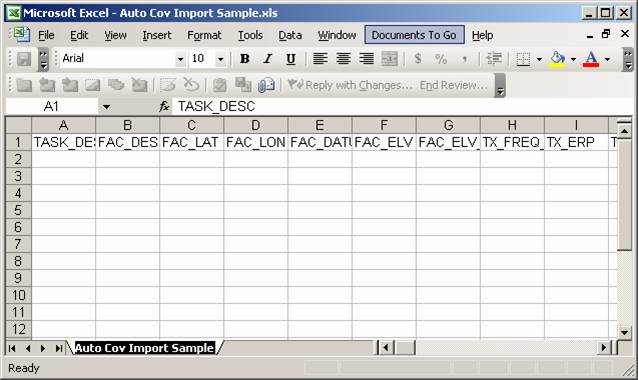This screenshot has height=380, width=638.
Task: Click the formula bar showing TASK_DESC
Action: point(403,107)
